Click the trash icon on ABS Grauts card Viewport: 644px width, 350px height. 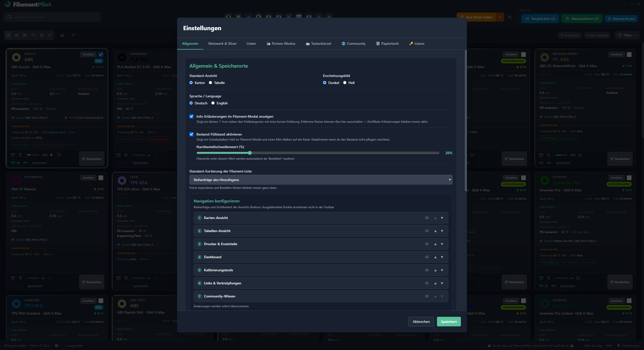pos(20,155)
